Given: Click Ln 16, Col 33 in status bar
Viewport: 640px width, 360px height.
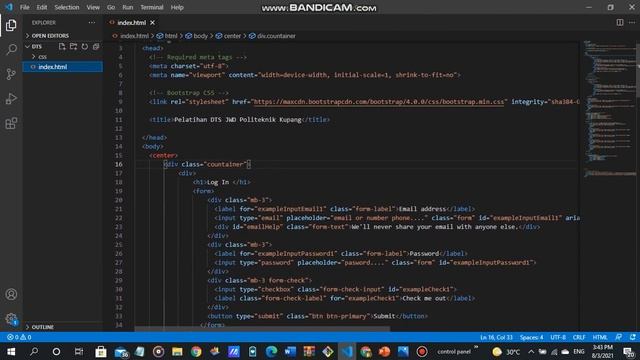Looking at the screenshot, I should point(496,337).
